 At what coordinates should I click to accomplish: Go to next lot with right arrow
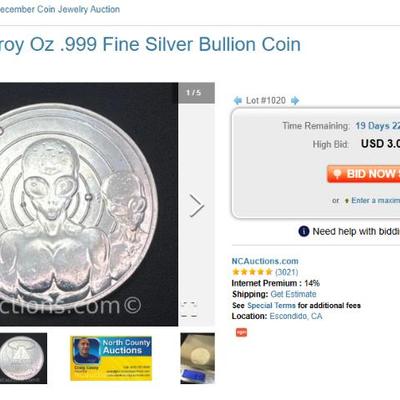[295, 100]
